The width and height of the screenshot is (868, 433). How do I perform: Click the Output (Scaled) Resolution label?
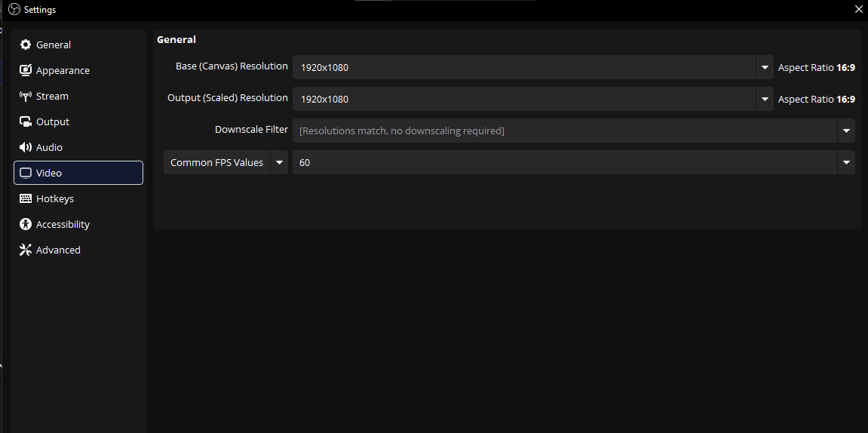click(x=228, y=97)
